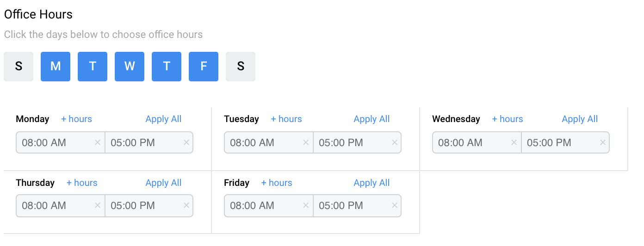
Task: Deselect the F (Friday) day button
Action: [x=204, y=67]
